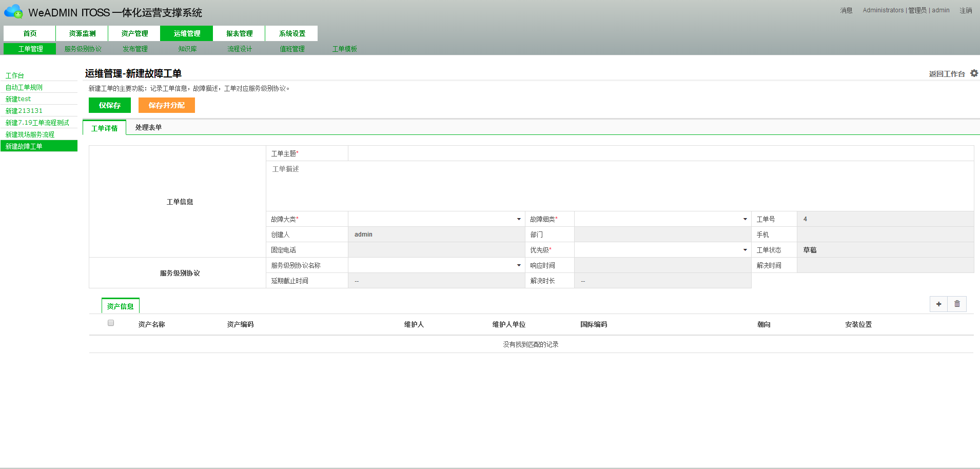Click into the 工单描述 text area
Image resolution: width=980 pixels, height=469 pixels.
tap(619, 186)
